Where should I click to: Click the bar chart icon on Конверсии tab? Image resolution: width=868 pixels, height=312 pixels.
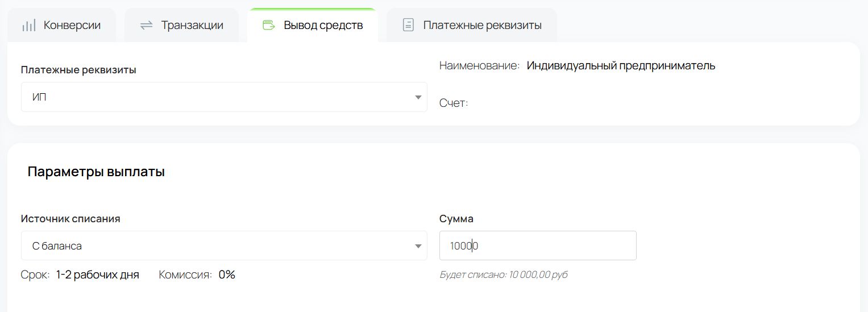click(28, 26)
